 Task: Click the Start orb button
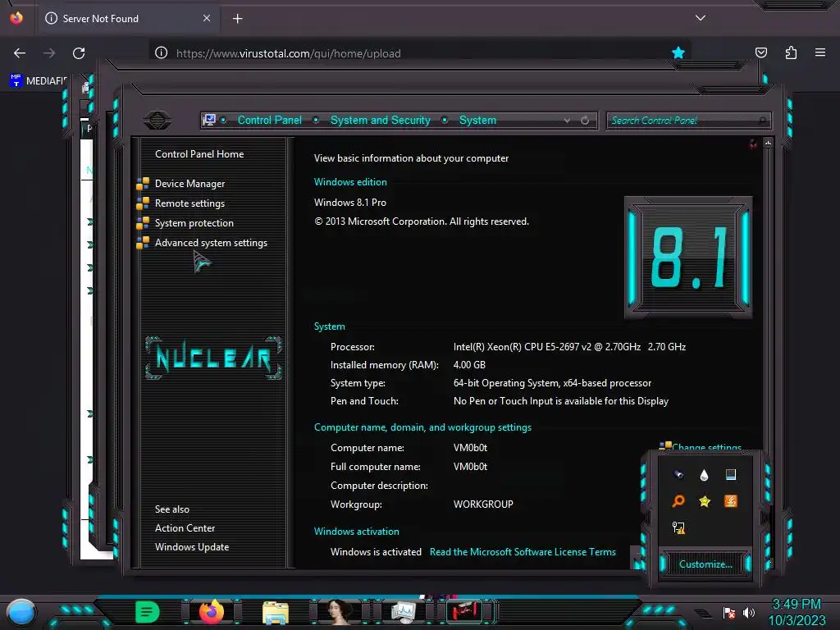[21, 612]
